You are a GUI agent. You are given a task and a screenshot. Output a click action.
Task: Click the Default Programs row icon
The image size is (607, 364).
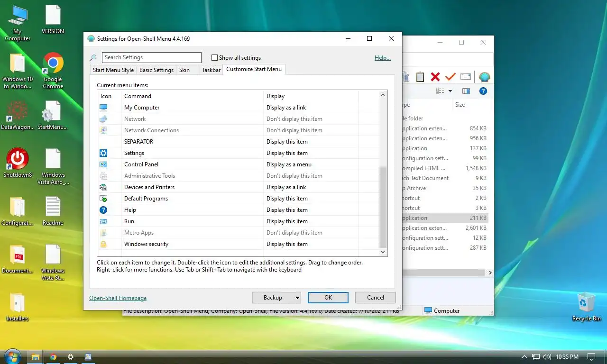click(103, 199)
